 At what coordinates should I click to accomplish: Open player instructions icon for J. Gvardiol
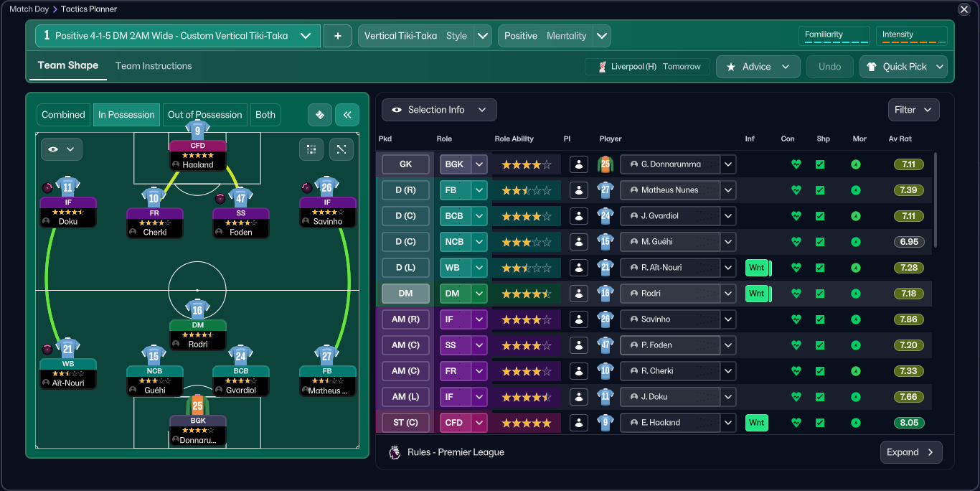tap(579, 216)
